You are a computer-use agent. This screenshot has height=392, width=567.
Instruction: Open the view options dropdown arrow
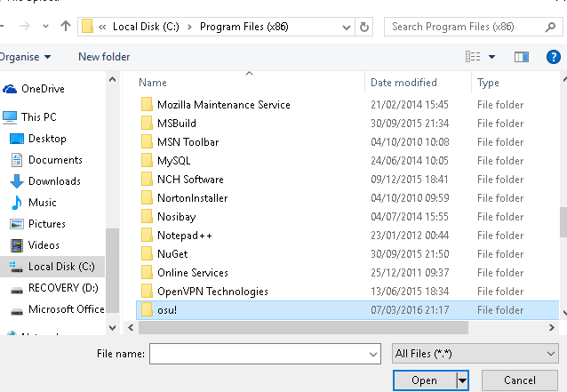click(491, 57)
